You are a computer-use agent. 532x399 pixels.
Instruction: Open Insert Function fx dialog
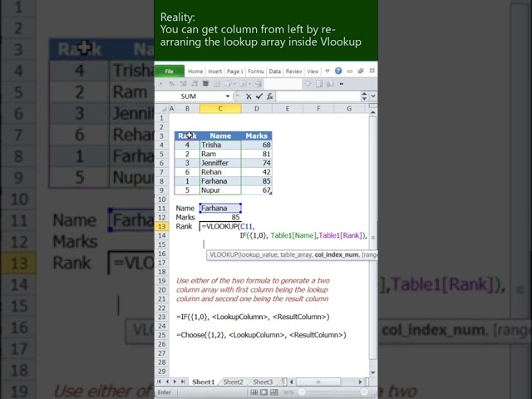click(x=269, y=96)
